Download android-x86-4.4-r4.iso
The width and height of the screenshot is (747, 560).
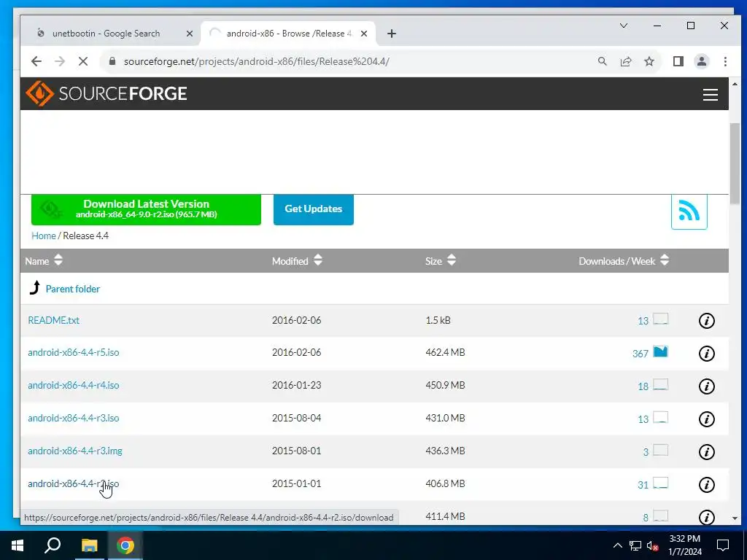(x=74, y=385)
